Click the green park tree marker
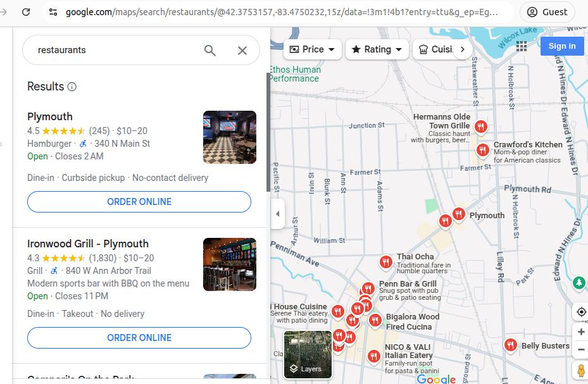The height and width of the screenshot is (384, 588). pos(579,283)
